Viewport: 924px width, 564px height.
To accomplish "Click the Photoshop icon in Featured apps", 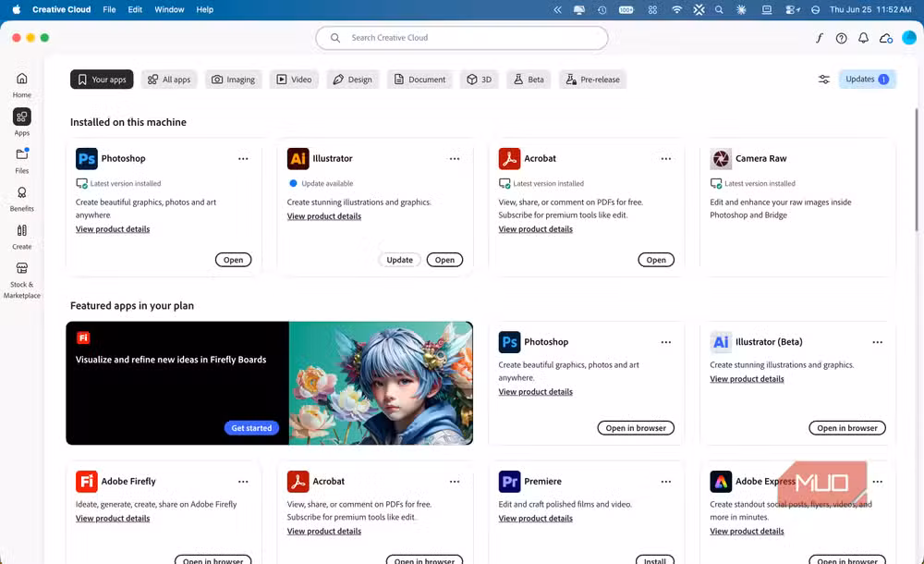I will click(509, 342).
